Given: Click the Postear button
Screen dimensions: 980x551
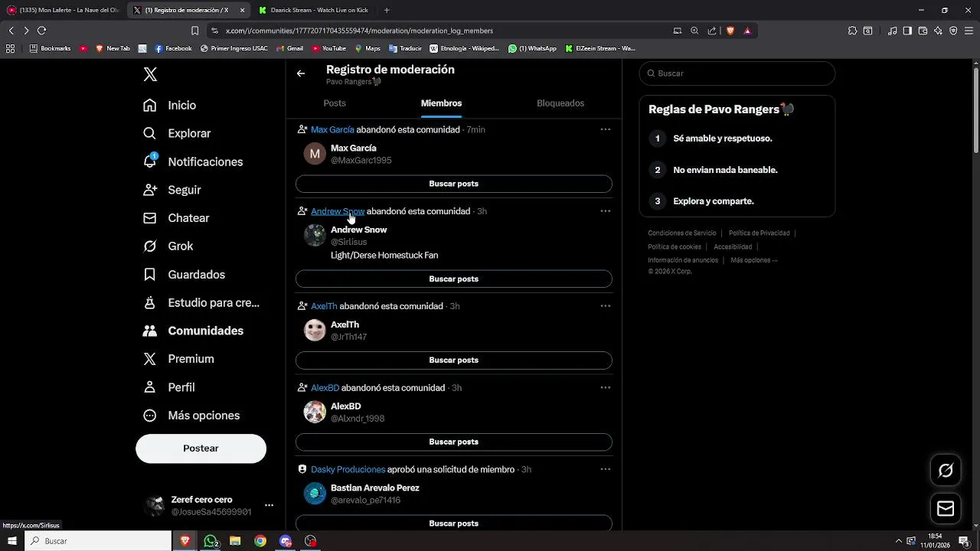Looking at the screenshot, I should (x=201, y=448).
